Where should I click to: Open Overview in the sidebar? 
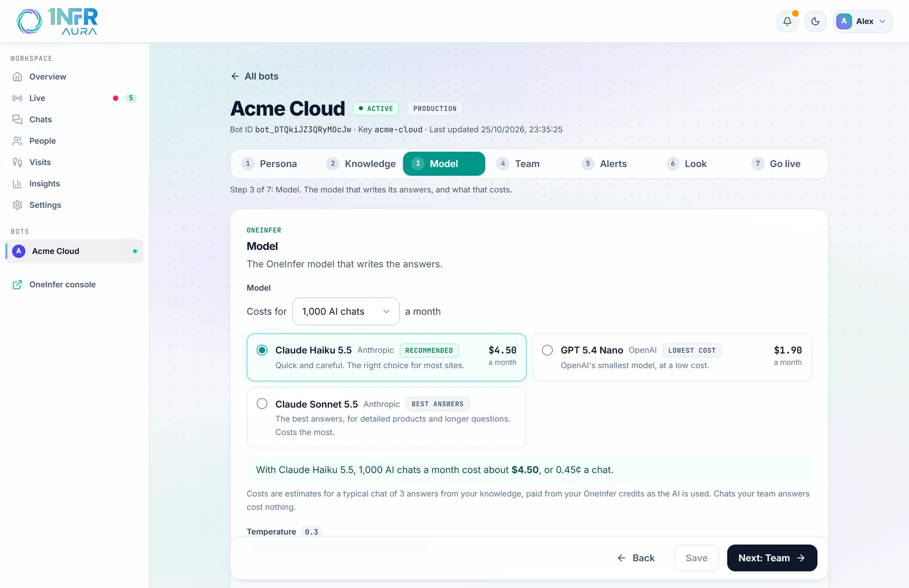coord(74,77)
